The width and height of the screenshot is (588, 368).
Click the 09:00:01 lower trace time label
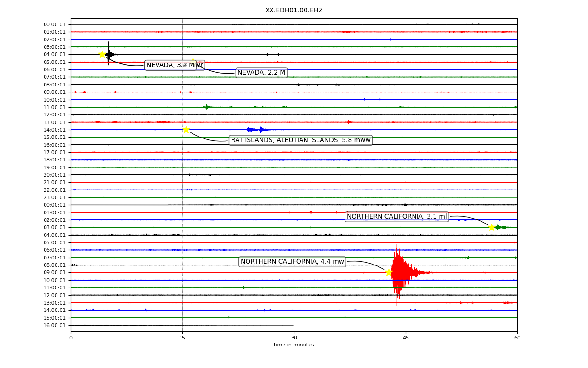pyautogui.click(x=55, y=272)
